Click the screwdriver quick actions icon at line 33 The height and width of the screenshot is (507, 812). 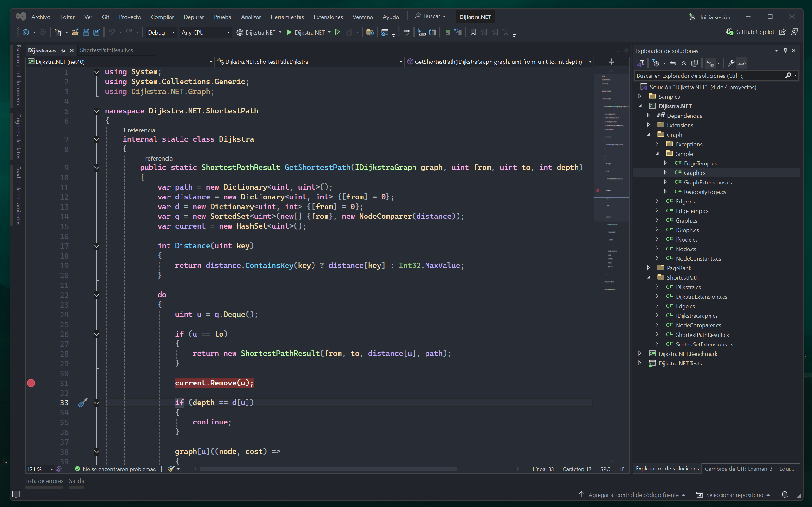pos(83,402)
